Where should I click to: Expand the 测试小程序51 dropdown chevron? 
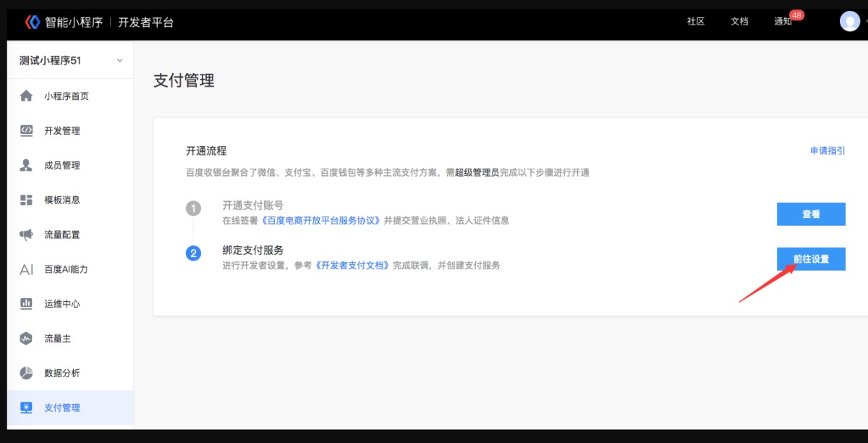coord(120,61)
